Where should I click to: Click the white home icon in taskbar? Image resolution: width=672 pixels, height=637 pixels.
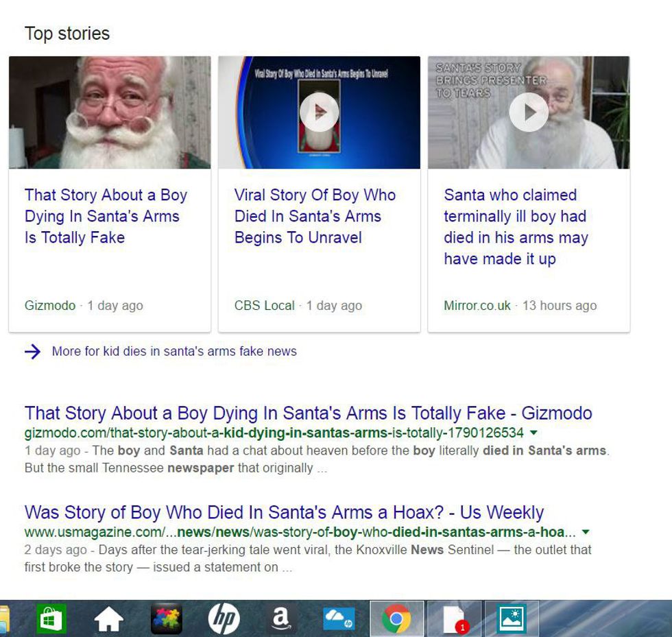108,619
